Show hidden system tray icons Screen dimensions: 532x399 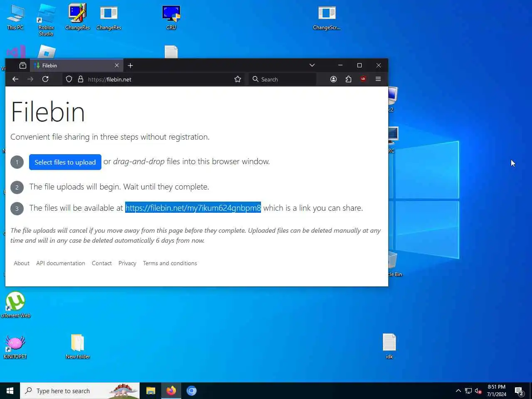click(x=458, y=391)
